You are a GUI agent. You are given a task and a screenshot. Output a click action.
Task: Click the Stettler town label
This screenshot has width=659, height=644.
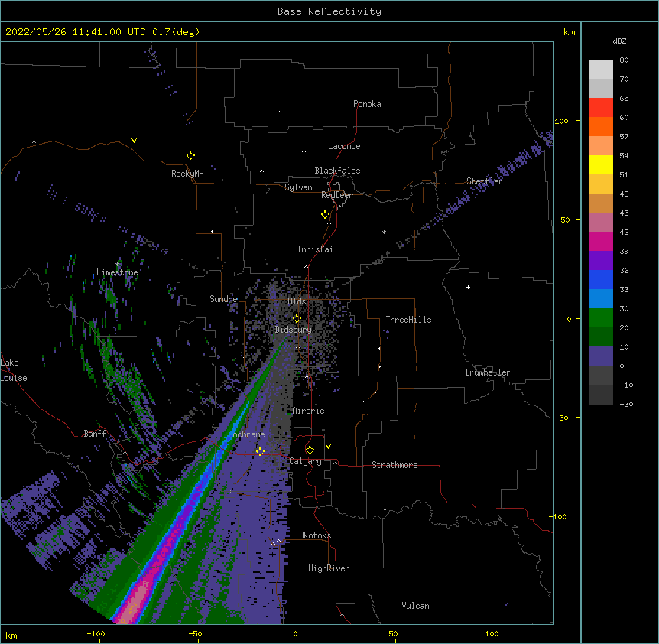(484, 181)
